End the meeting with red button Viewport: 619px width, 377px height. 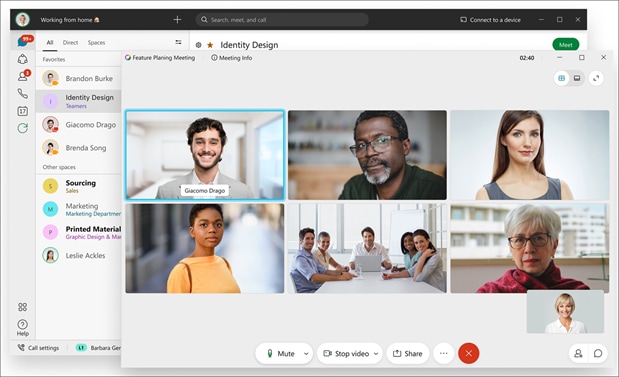pyautogui.click(x=469, y=353)
